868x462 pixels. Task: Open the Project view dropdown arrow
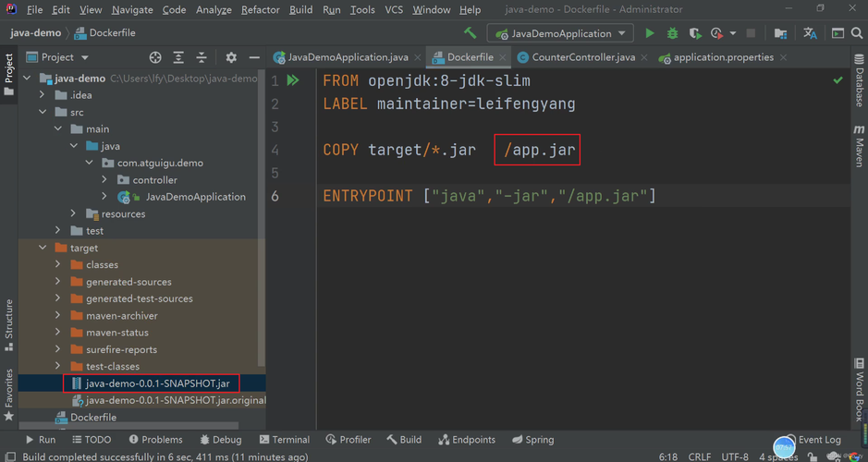pyautogui.click(x=85, y=57)
